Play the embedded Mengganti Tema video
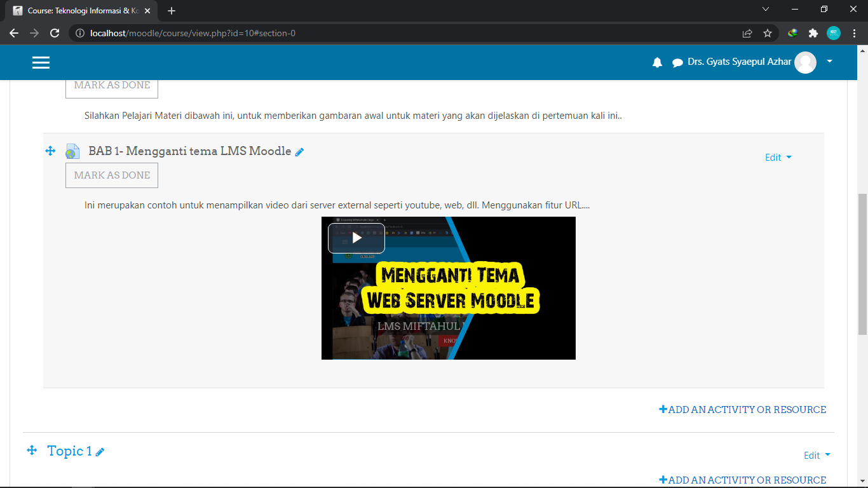 pos(356,238)
